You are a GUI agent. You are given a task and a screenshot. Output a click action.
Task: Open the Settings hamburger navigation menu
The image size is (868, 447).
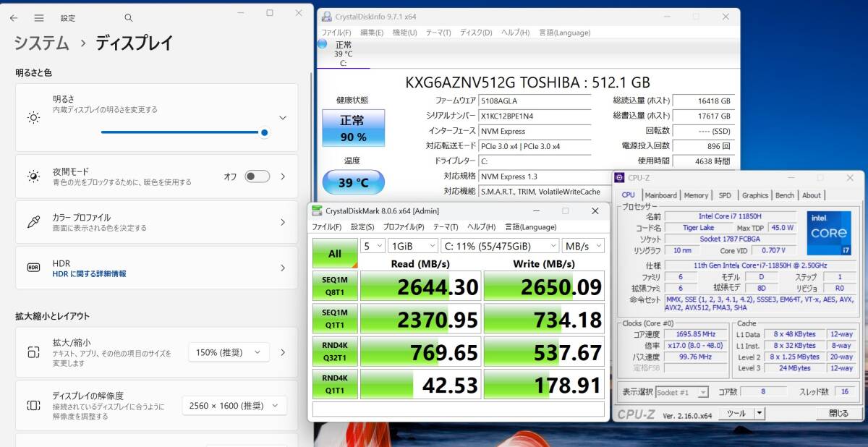[39, 17]
